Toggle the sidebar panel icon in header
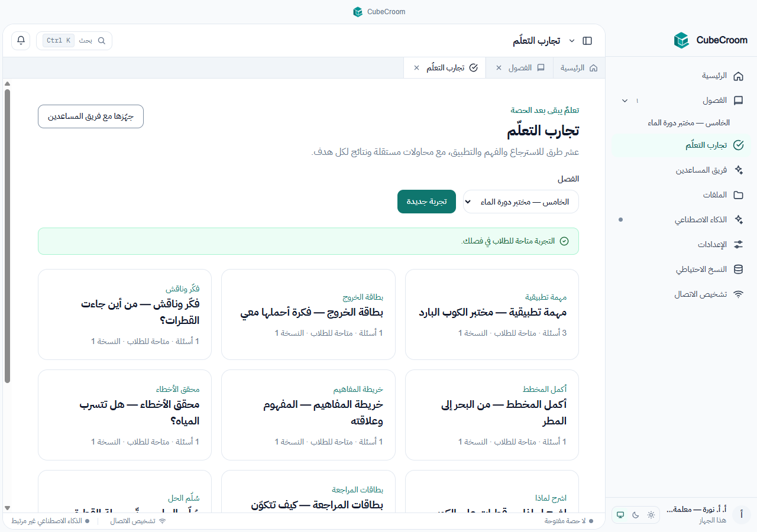Screen dimensions: 757x532 587,41
